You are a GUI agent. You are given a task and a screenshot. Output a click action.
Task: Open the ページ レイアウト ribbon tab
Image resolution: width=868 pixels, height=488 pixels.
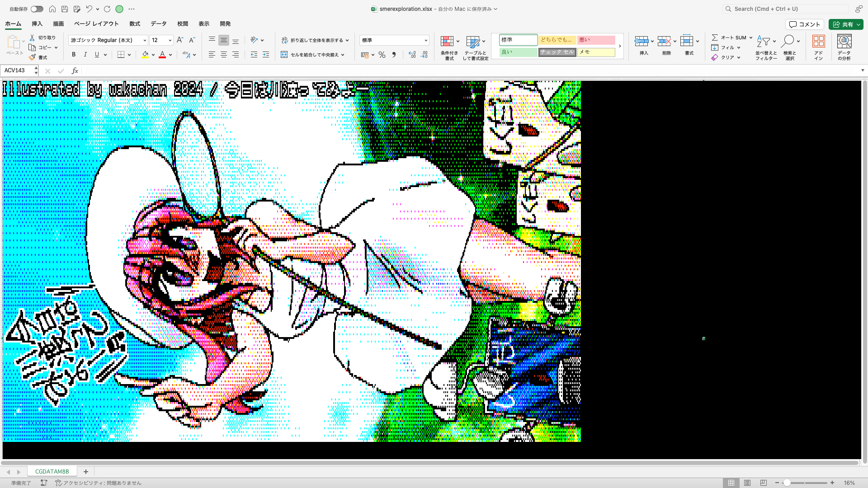click(x=96, y=24)
